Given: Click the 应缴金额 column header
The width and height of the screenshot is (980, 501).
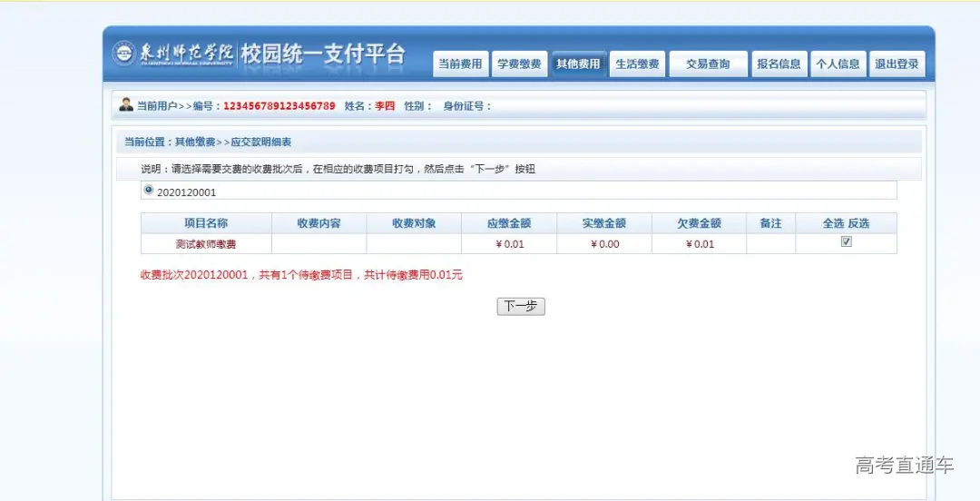Looking at the screenshot, I should coord(509,223).
